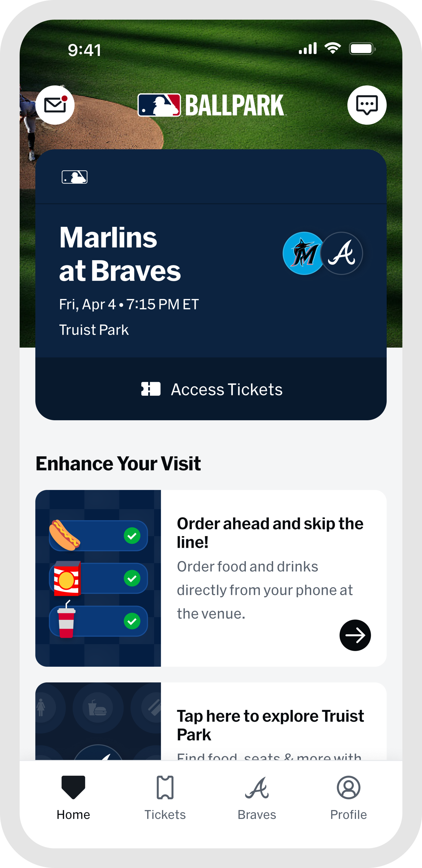Tap the soda drink order checkmark
The image size is (422, 868).
[132, 621]
